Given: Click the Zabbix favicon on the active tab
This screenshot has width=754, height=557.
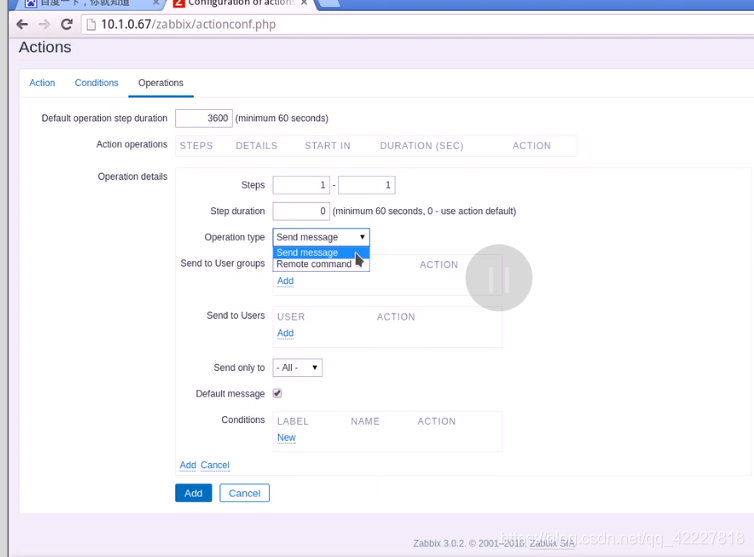Looking at the screenshot, I should (179, 3).
